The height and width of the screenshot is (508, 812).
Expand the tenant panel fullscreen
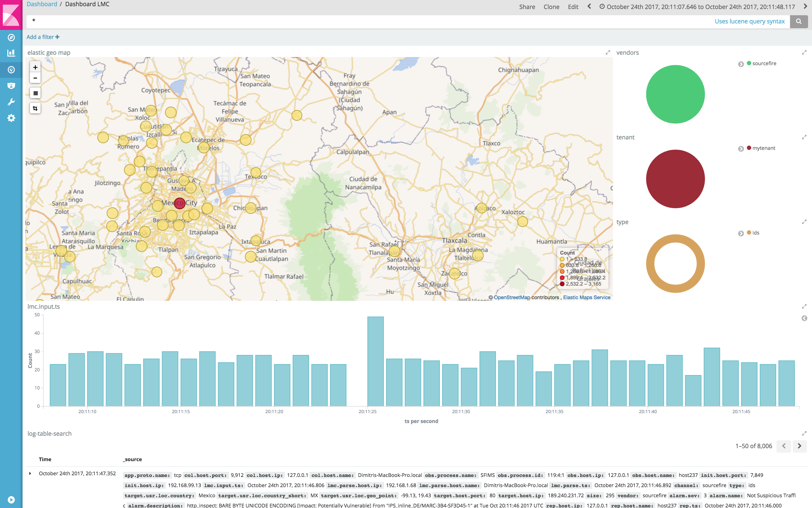click(x=804, y=137)
